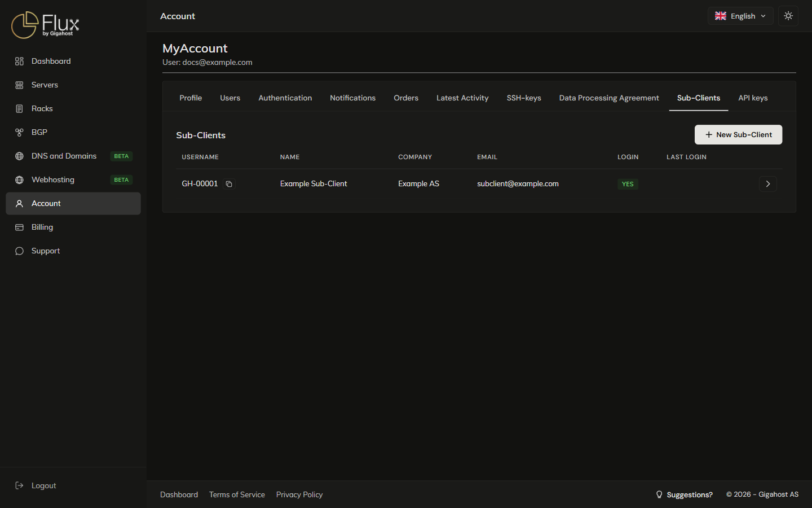Image resolution: width=812 pixels, height=508 pixels.
Task: Click the YES login status badge
Action: 628,184
